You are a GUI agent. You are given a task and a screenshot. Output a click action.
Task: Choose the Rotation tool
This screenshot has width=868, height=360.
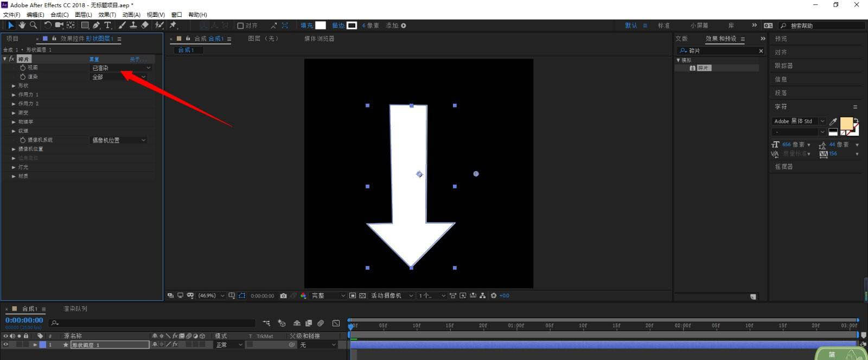point(48,25)
